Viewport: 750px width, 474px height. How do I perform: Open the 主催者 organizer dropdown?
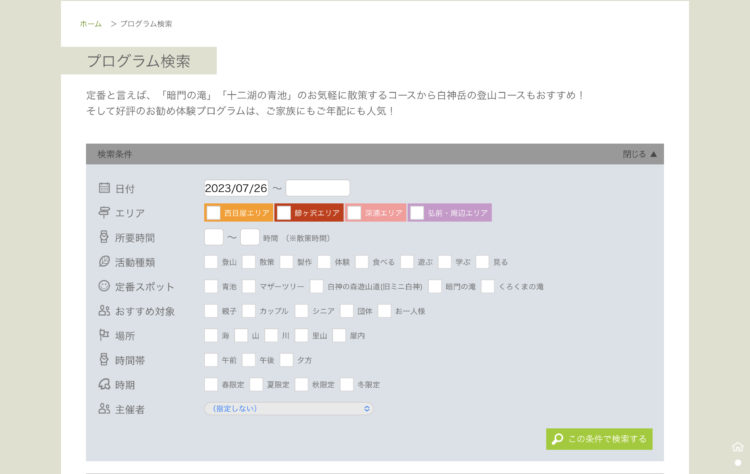coord(288,408)
